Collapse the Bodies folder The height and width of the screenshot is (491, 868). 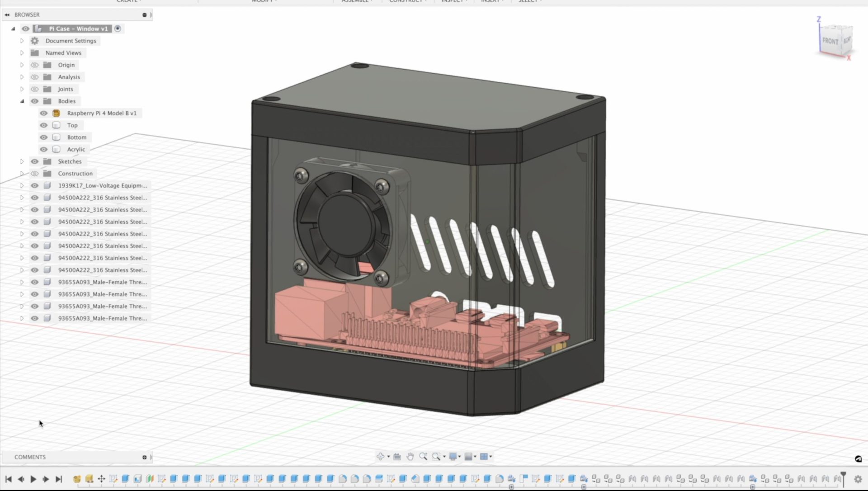click(x=22, y=101)
